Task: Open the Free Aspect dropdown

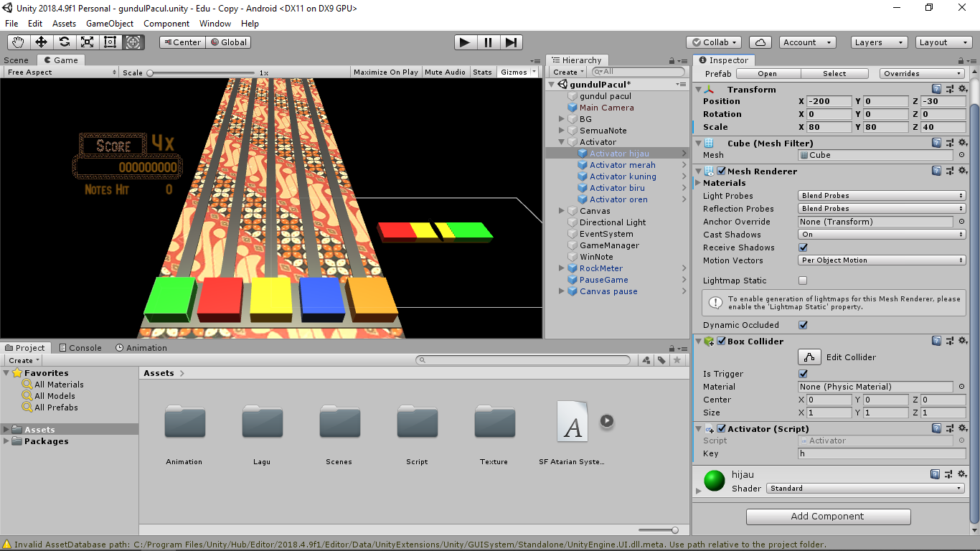Action: [x=61, y=72]
